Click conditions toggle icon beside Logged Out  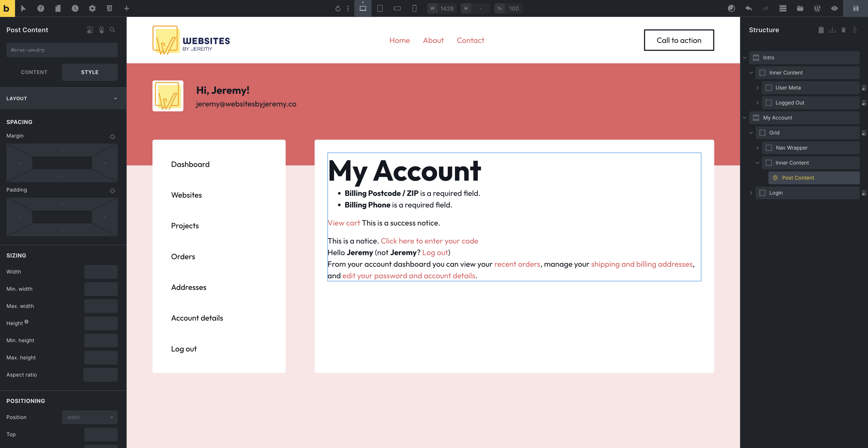[864, 103]
